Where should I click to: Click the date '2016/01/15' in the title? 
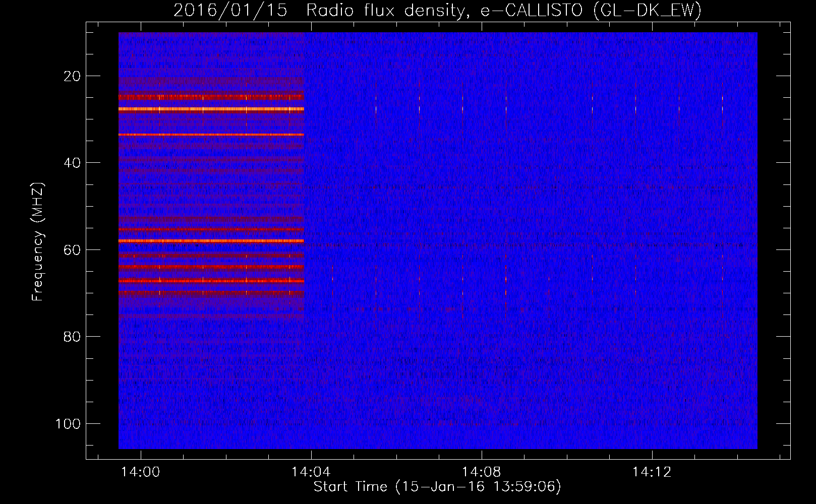230,10
